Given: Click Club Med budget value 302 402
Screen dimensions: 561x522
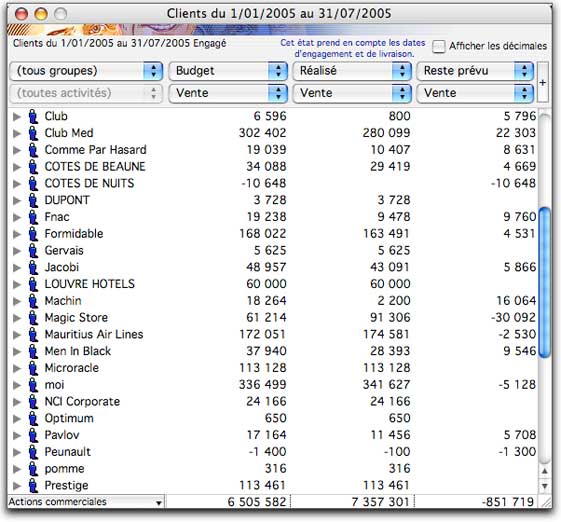Looking at the screenshot, I should coord(263,133).
